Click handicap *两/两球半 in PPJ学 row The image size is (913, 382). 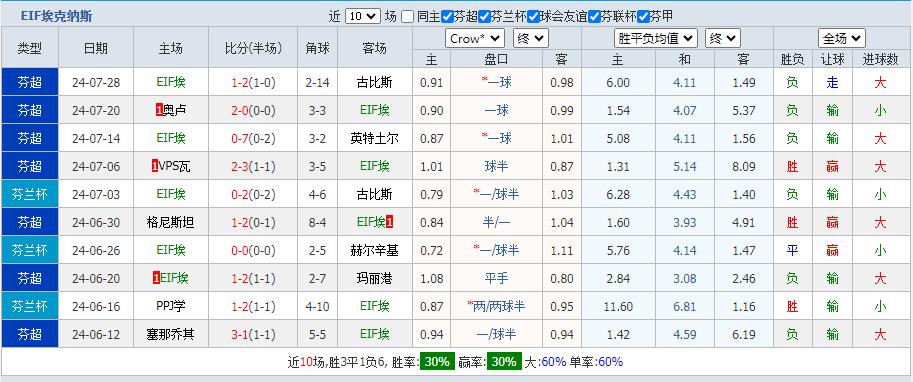(496, 306)
